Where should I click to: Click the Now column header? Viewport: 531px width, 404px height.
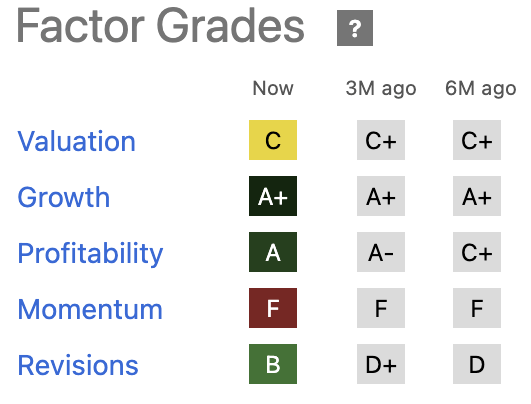pos(273,88)
